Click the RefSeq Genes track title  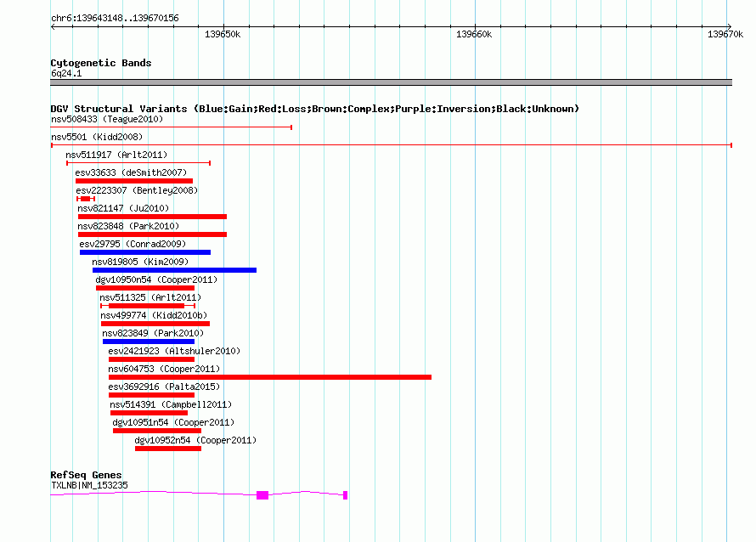pyautogui.click(x=86, y=475)
